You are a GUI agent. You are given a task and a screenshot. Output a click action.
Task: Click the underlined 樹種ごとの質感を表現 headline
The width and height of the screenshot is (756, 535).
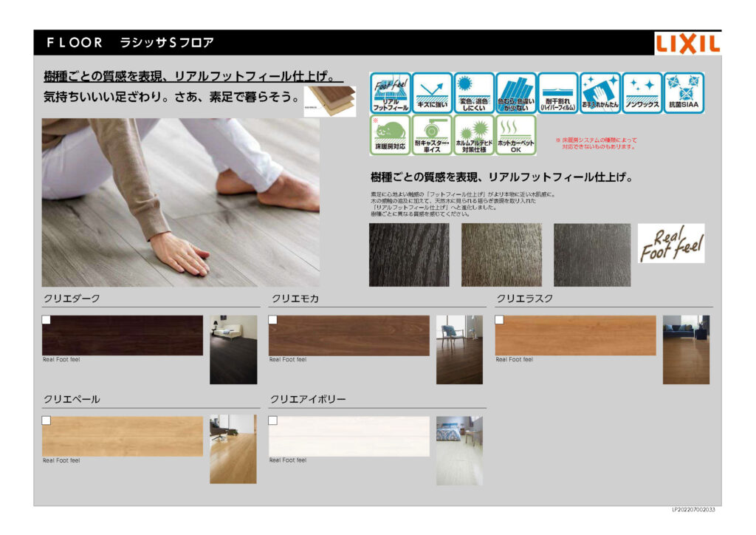click(193, 76)
